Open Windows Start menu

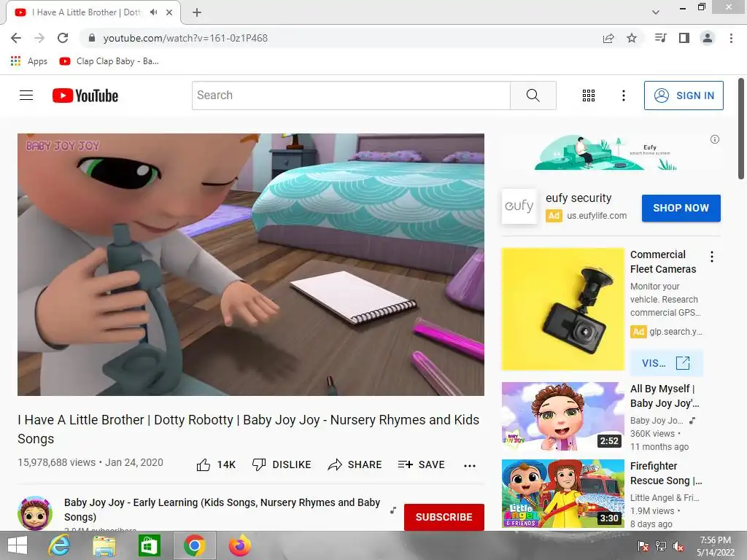pyautogui.click(x=18, y=545)
